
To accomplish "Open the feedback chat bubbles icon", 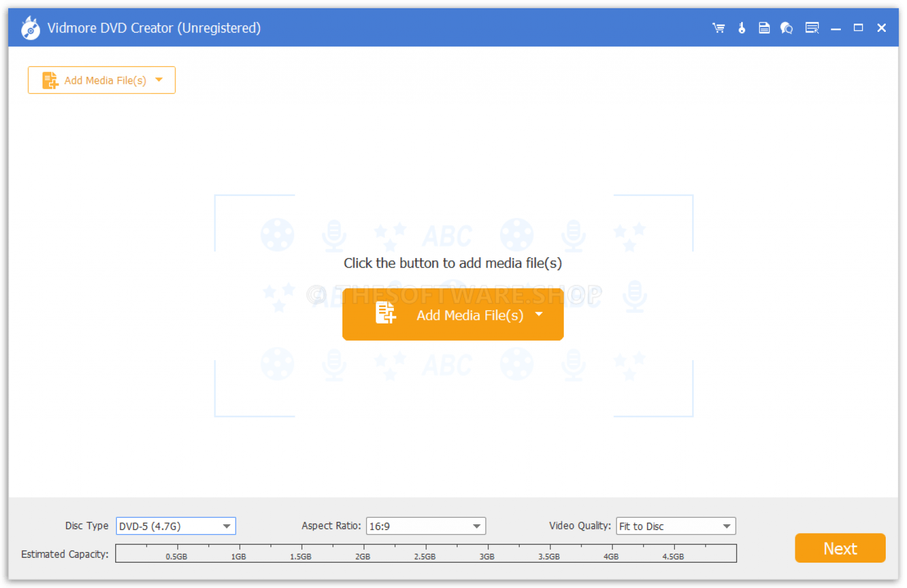I will (787, 28).
